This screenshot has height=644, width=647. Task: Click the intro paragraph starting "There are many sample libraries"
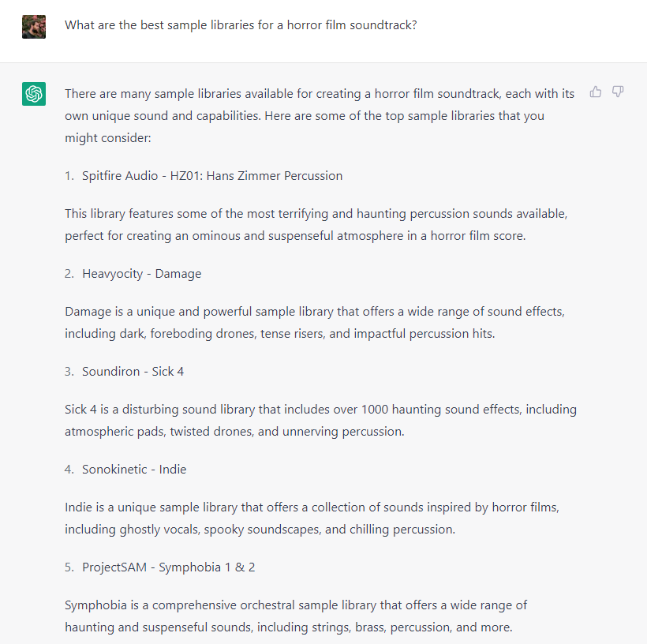click(x=320, y=115)
